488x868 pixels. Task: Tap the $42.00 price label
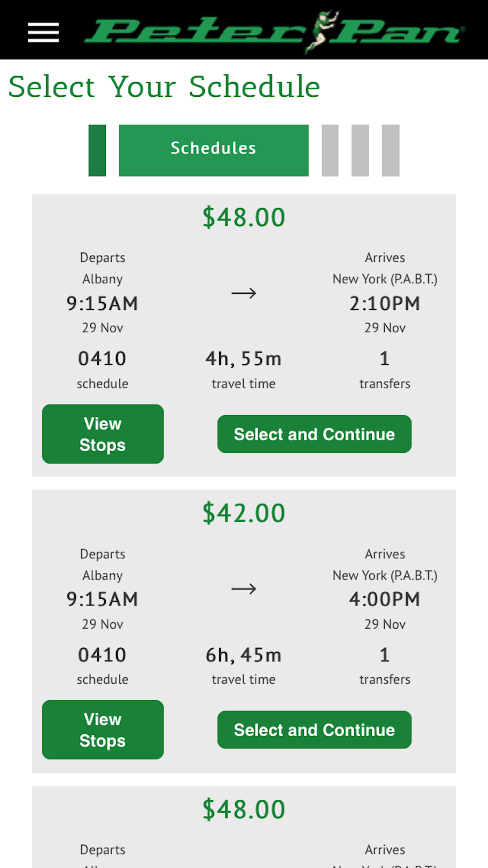[244, 513]
